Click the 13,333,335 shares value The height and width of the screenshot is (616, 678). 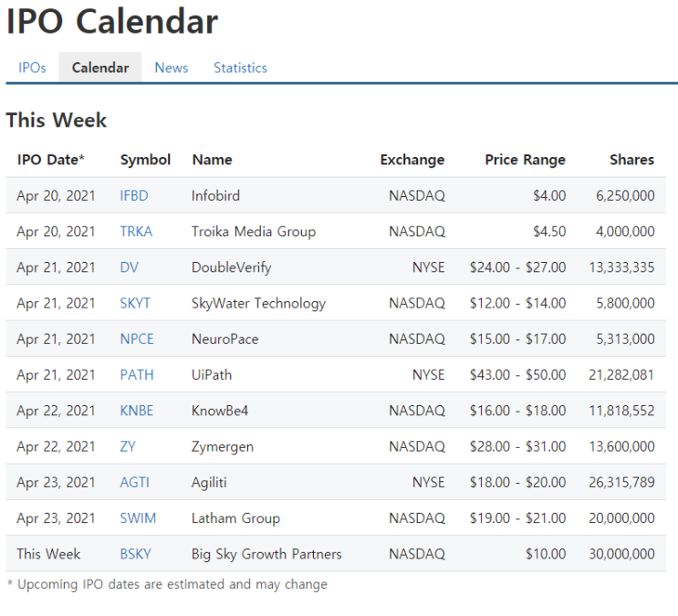(621, 267)
